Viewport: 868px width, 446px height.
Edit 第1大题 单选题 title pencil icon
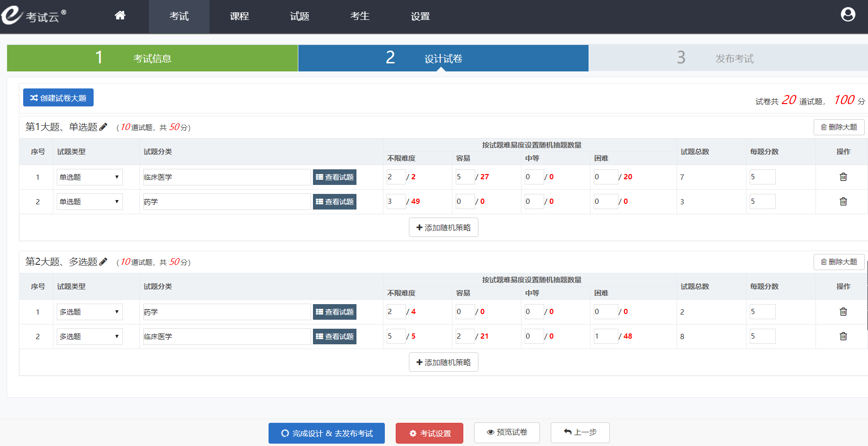103,127
